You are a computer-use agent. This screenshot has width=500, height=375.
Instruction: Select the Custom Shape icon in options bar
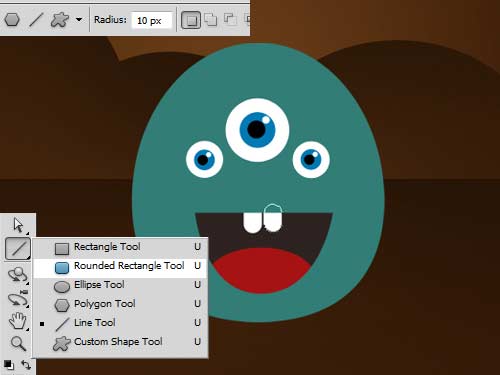tap(60, 20)
